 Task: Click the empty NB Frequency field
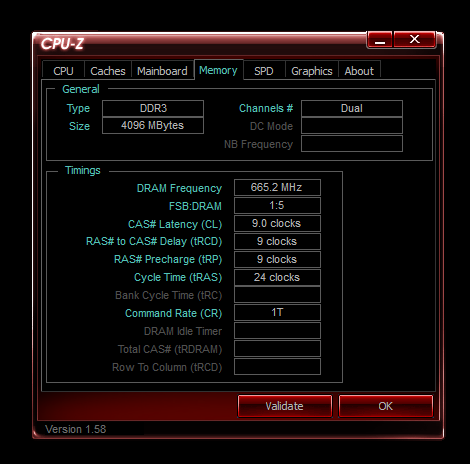pos(352,144)
